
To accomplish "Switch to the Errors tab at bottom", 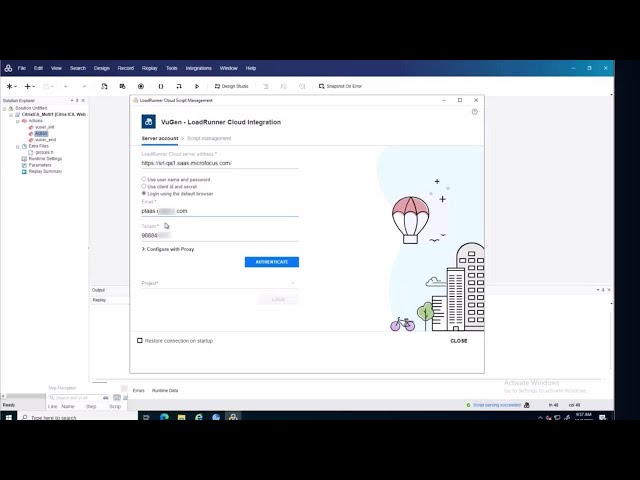I will tap(138, 391).
